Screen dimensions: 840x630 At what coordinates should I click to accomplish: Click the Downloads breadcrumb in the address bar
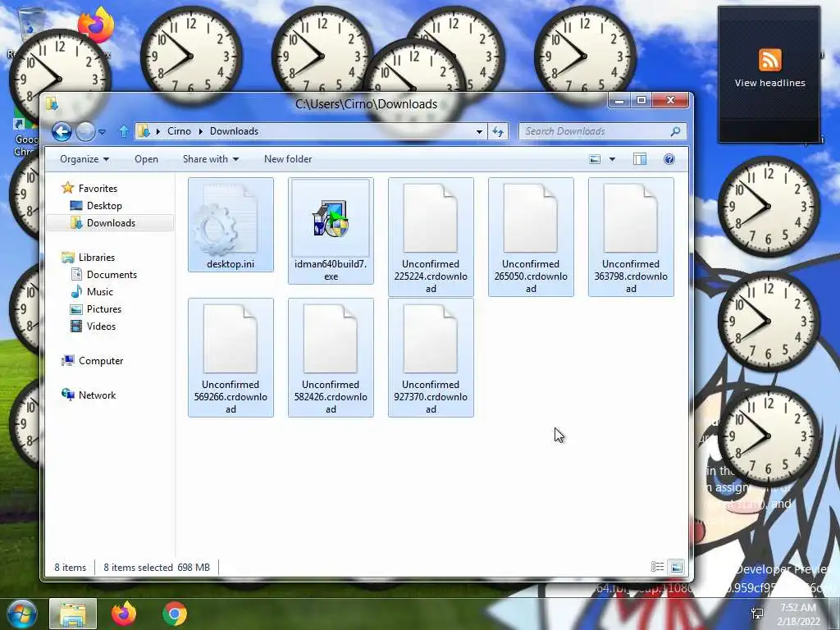point(234,131)
